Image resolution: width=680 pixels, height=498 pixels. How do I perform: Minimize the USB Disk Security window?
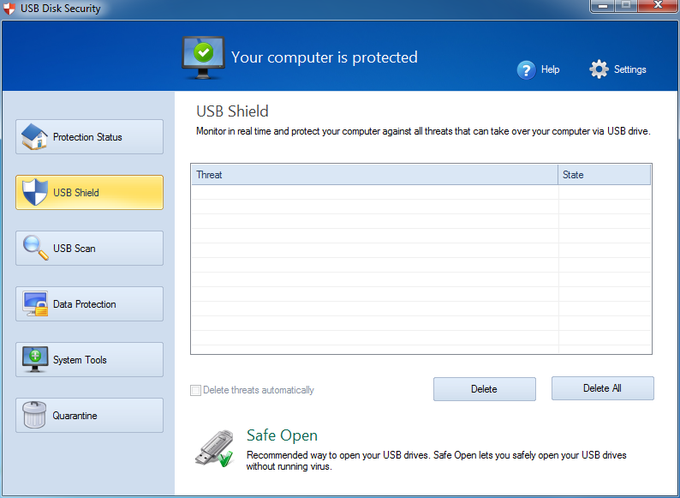tap(603, 6)
